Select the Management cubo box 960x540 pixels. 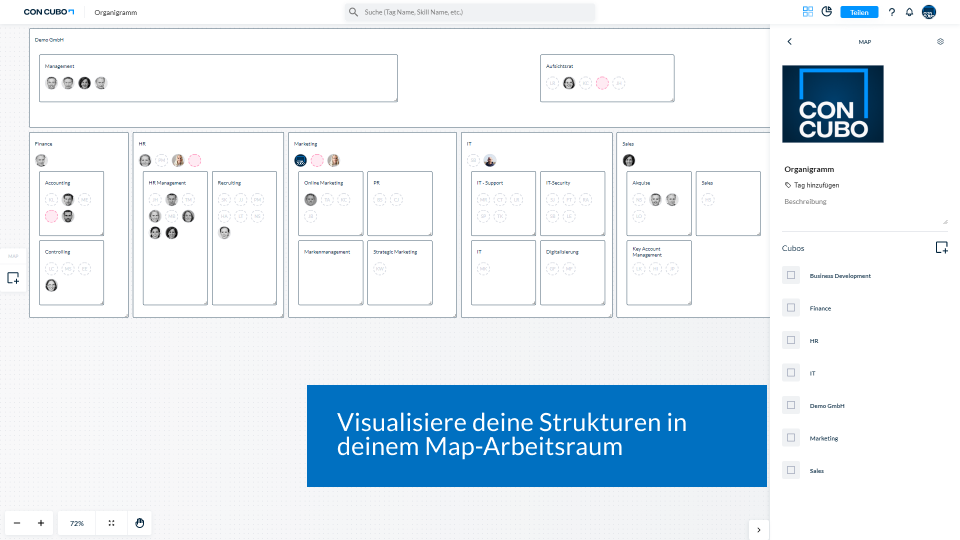218,78
